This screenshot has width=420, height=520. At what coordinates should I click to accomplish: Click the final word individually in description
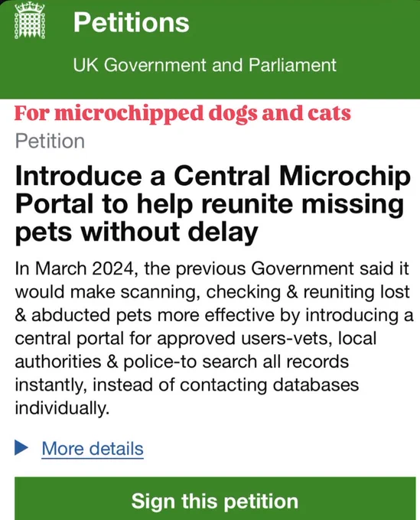tap(62, 408)
